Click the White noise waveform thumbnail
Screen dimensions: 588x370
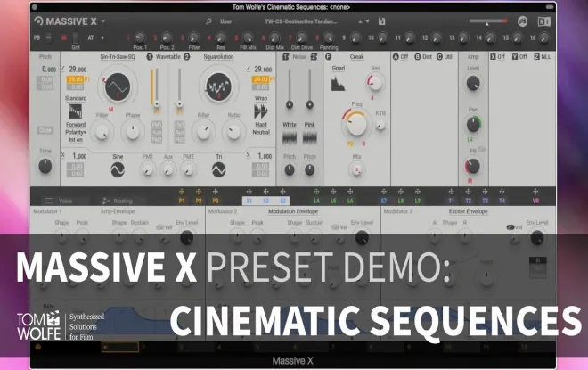(x=290, y=137)
